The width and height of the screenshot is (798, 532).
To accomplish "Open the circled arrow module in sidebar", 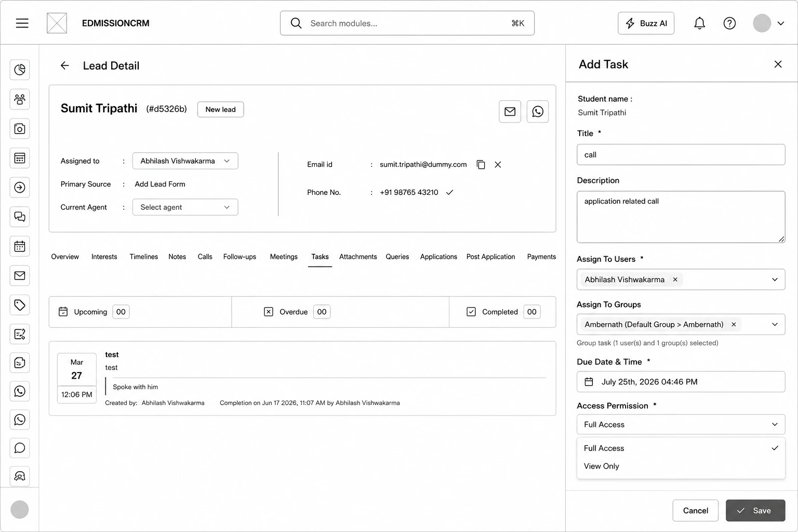I will [20, 188].
